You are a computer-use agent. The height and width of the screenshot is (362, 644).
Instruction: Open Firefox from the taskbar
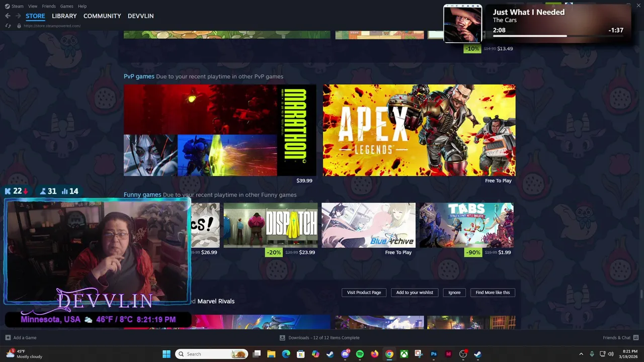pyautogui.click(x=374, y=354)
